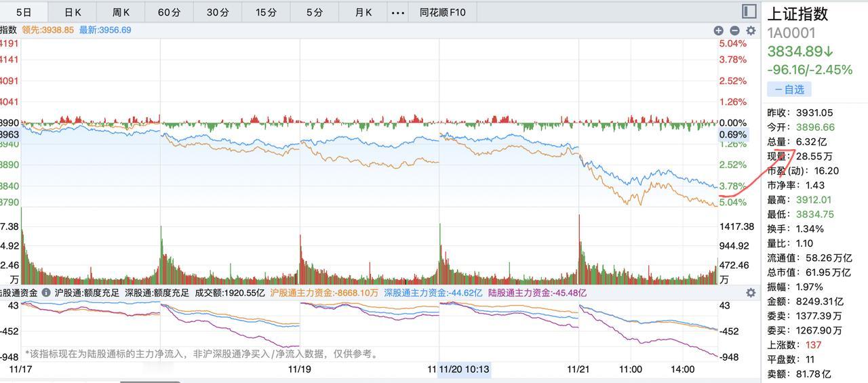The width and height of the screenshot is (868, 383).
Task: Click the 成交额:1920.55亿 label
Action: (x=230, y=293)
